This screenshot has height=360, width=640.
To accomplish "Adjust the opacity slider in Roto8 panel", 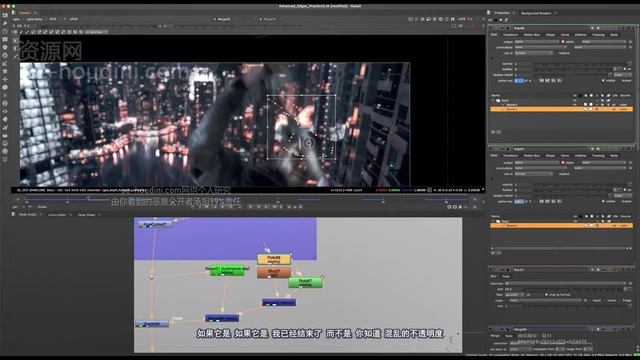I will click(x=582, y=64).
